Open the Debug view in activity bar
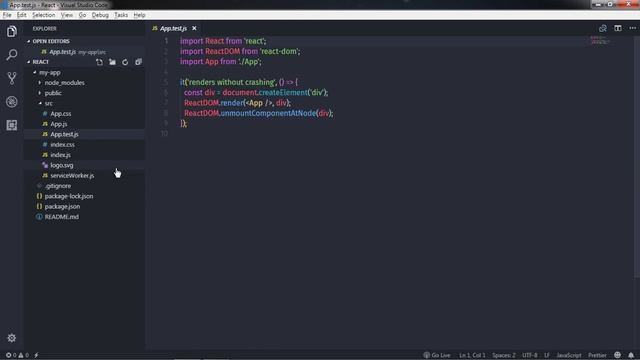The height and width of the screenshot is (360, 640). tap(12, 102)
